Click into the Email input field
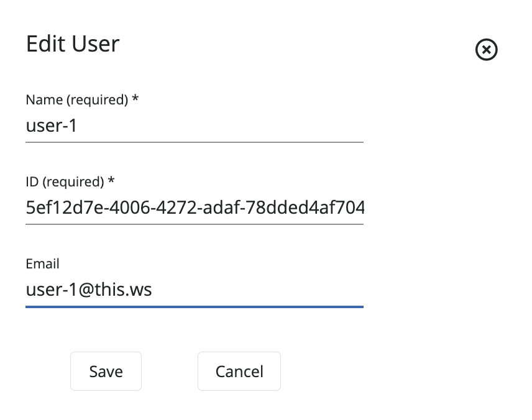This screenshot has width=532, height=420. 194,290
